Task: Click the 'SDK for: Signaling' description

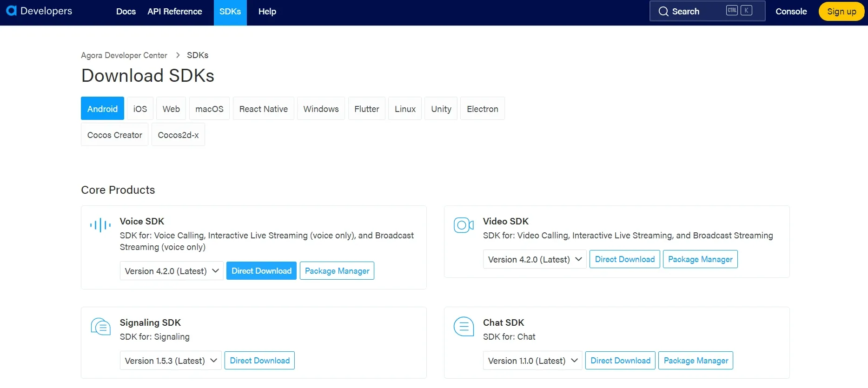Action: coord(155,336)
